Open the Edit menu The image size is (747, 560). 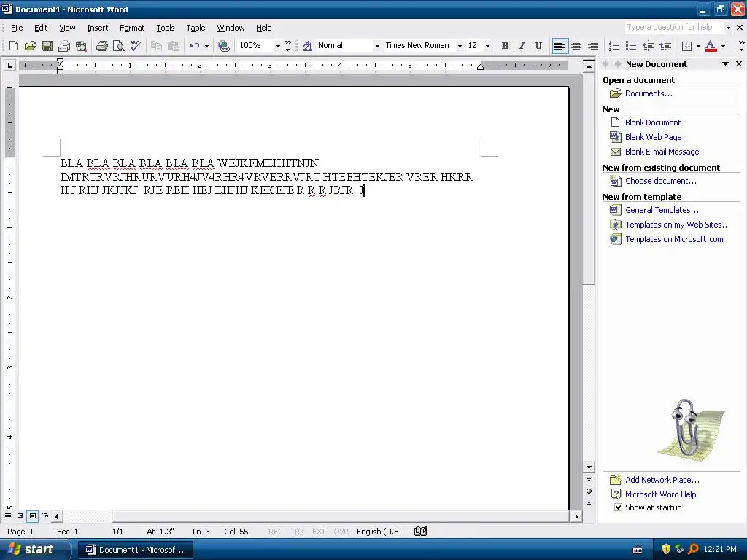(41, 28)
